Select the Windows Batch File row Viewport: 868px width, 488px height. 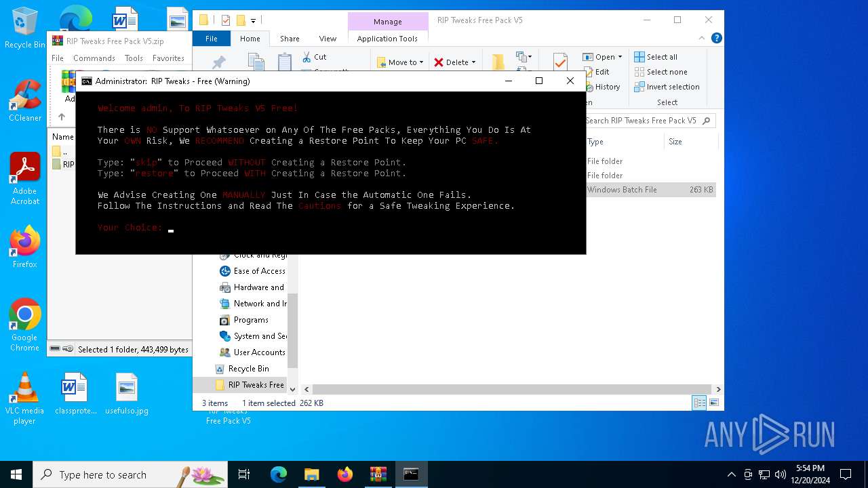click(650, 190)
